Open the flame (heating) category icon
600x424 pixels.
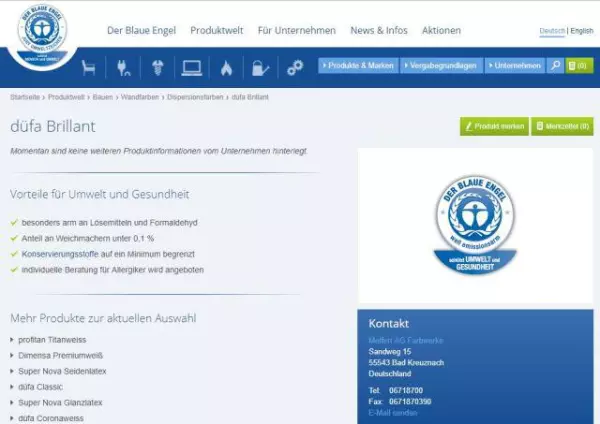point(226,68)
